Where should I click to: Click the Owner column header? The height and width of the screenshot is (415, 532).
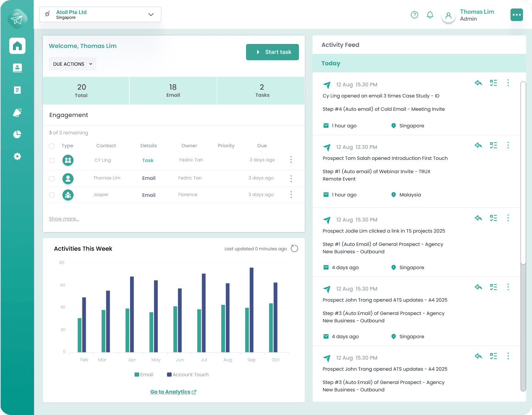pyautogui.click(x=189, y=146)
